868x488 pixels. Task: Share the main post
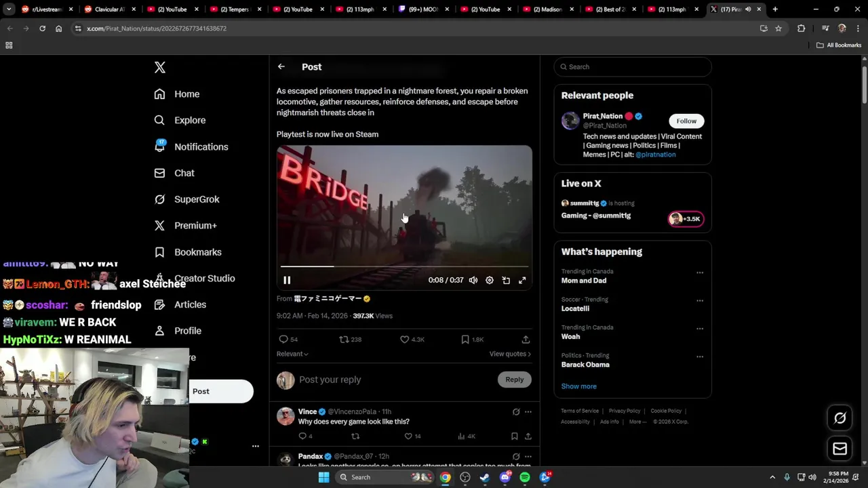pyautogui.click(x=526, y=339)
